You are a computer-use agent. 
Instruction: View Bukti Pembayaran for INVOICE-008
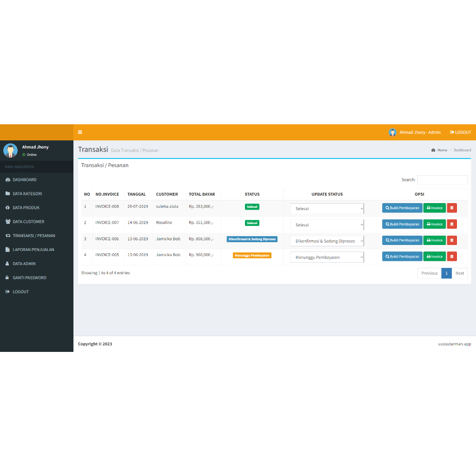click(402, 208)
